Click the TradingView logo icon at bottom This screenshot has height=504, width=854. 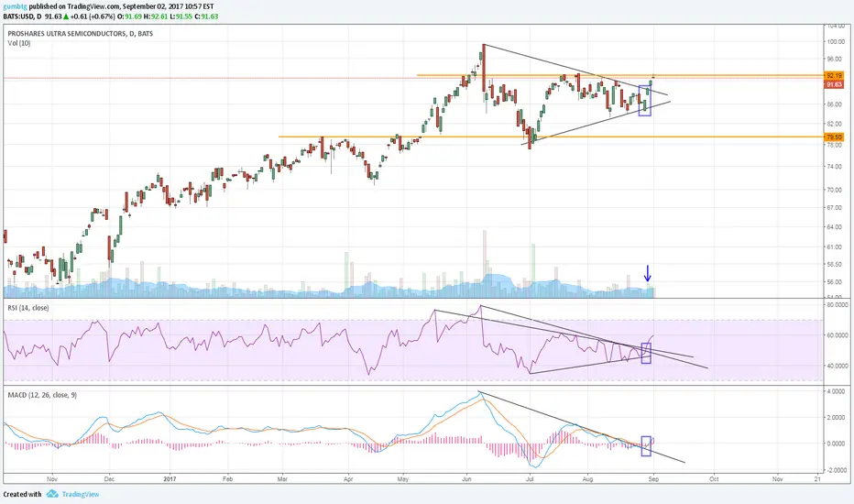tap(52, 494)
